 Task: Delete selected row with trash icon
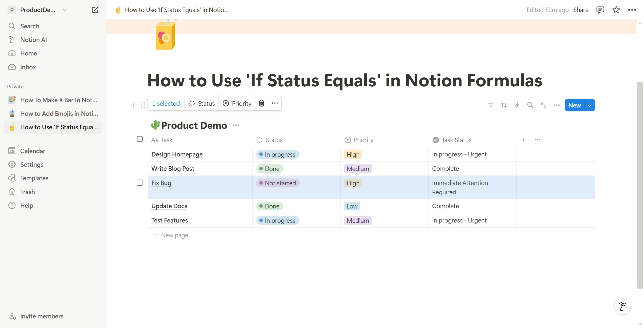[x=262, y=103]
